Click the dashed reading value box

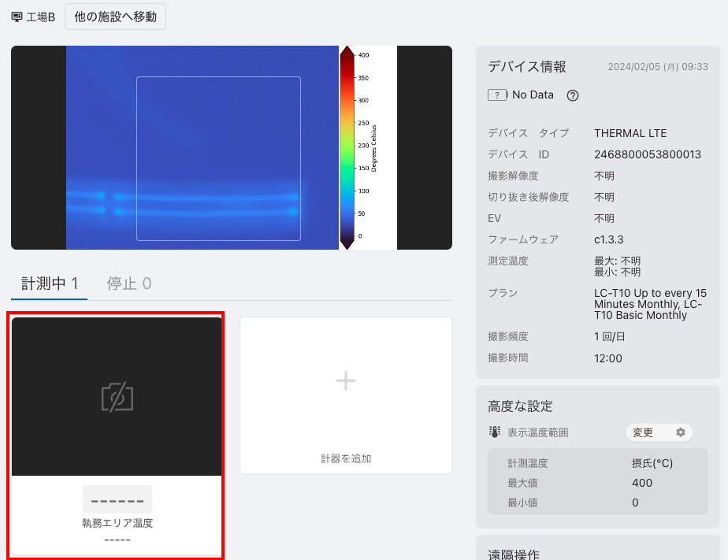[x=117, y=499]
